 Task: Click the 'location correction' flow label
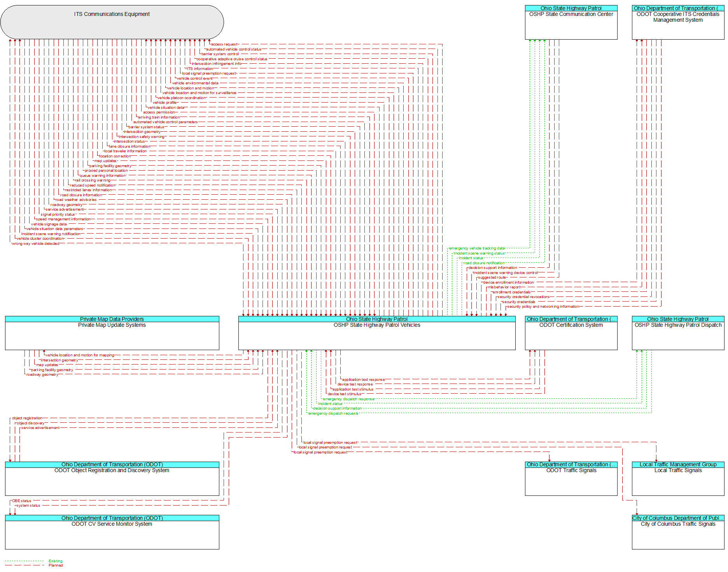coord(115,156)
